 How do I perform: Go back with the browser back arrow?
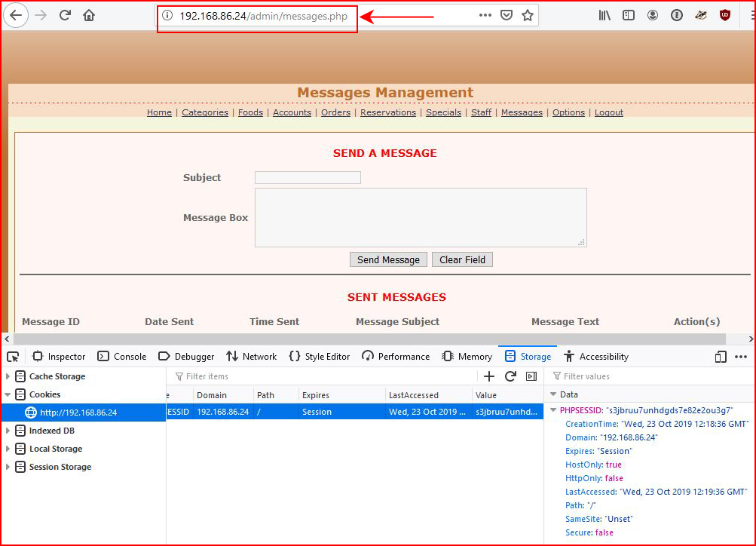pos(16,15)
